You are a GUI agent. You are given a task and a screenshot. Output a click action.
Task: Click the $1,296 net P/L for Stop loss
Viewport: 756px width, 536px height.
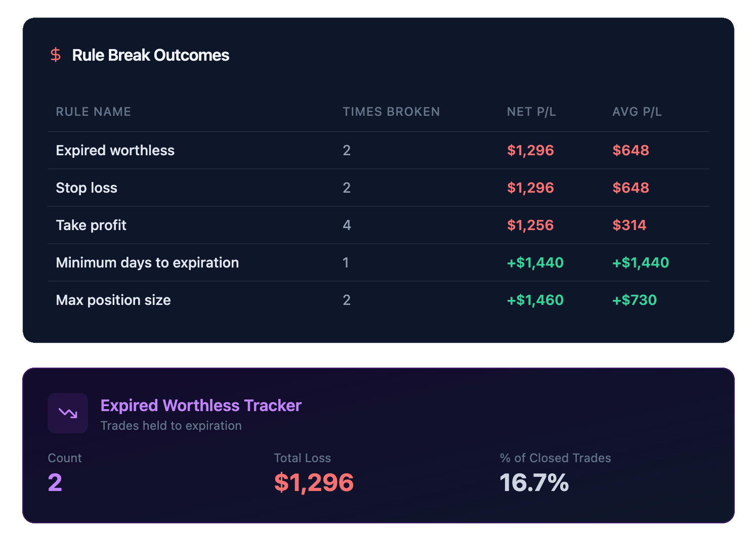[530, 188]
